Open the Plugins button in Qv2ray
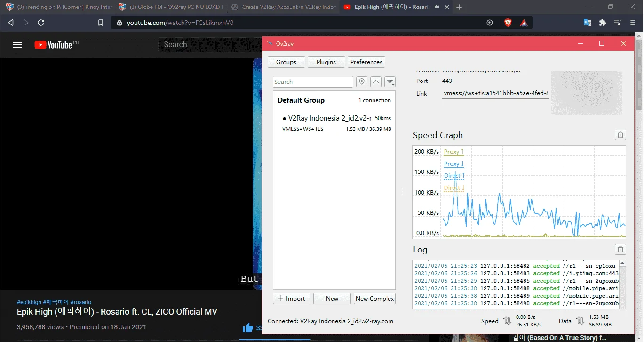This screenshot has height=342, width=644. [x=326, y=62]
